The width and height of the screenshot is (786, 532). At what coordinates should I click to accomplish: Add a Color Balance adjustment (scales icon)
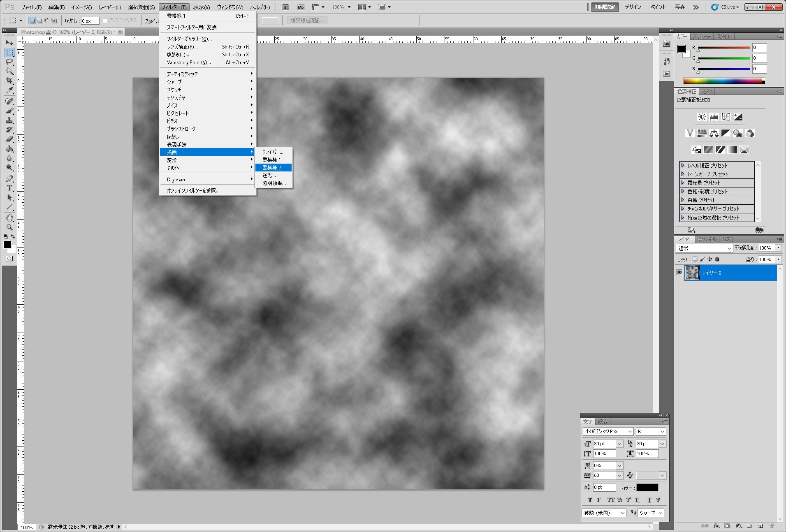pos(714,133)
